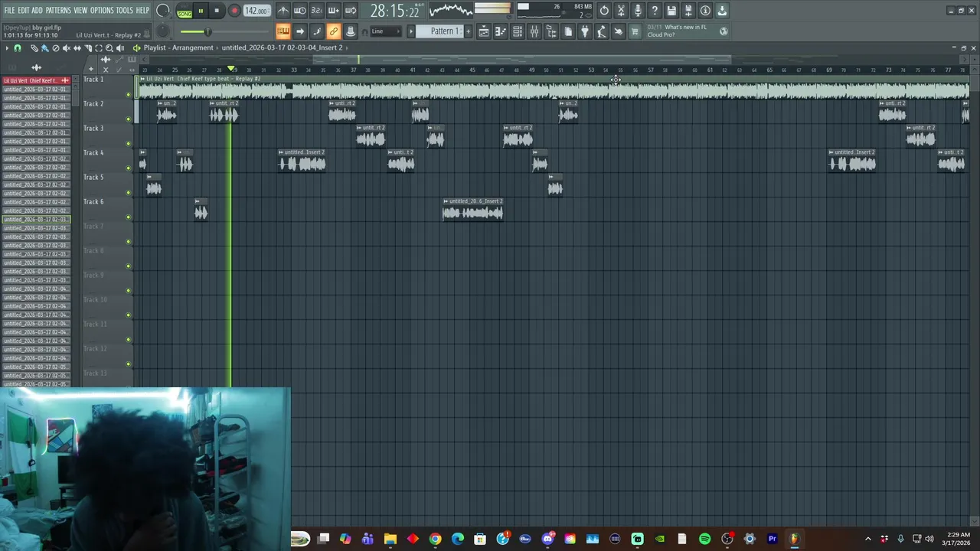This screenshot has height=551, width=980.
Task: Toggle Playlist snap magnet
Action: 18,48
